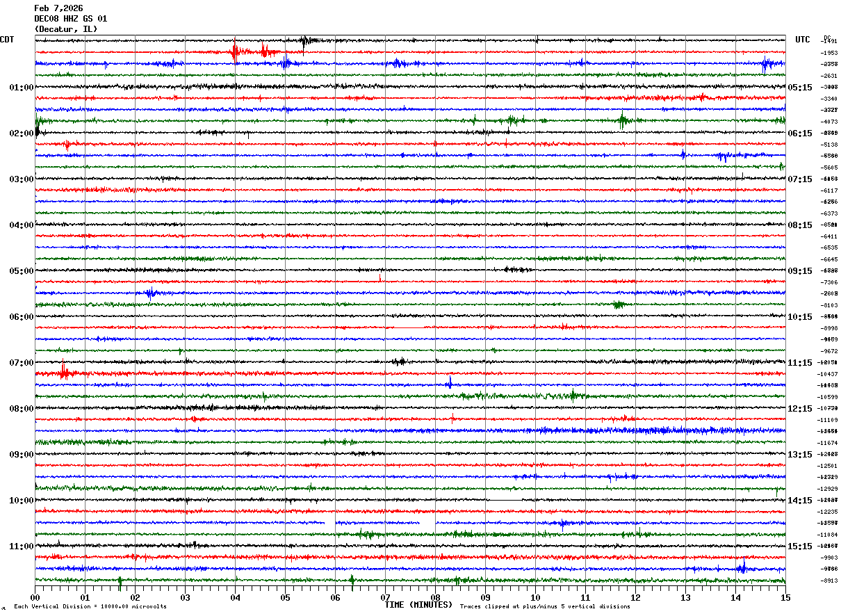841x616 pixels.
Task: Click minute tick label 06 on time axis
Action: pyautogui.click(x=335, y=597)
